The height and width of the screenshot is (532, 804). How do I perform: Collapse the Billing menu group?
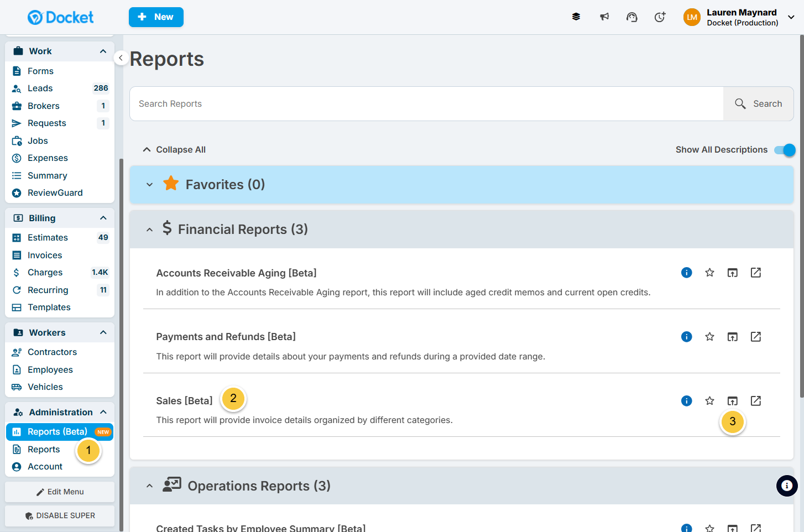[x=103, y=218]
